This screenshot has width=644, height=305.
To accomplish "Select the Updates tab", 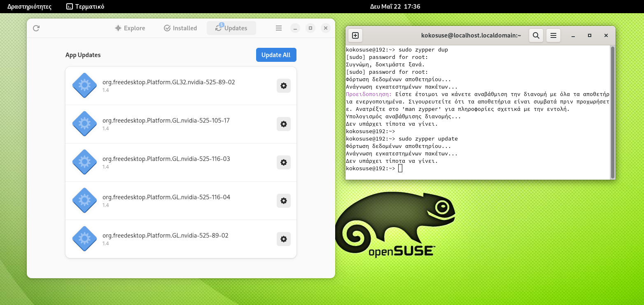I will pos(231,28).
